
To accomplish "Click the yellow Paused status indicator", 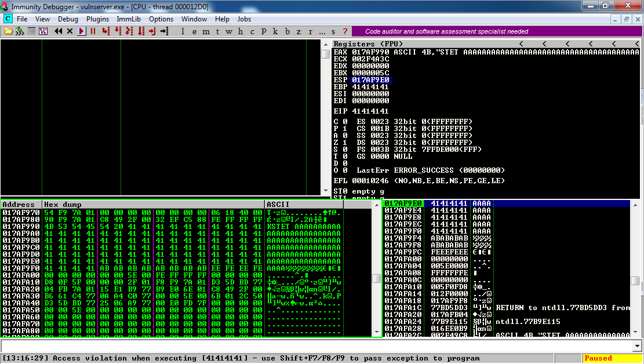I will coord(612,358).
